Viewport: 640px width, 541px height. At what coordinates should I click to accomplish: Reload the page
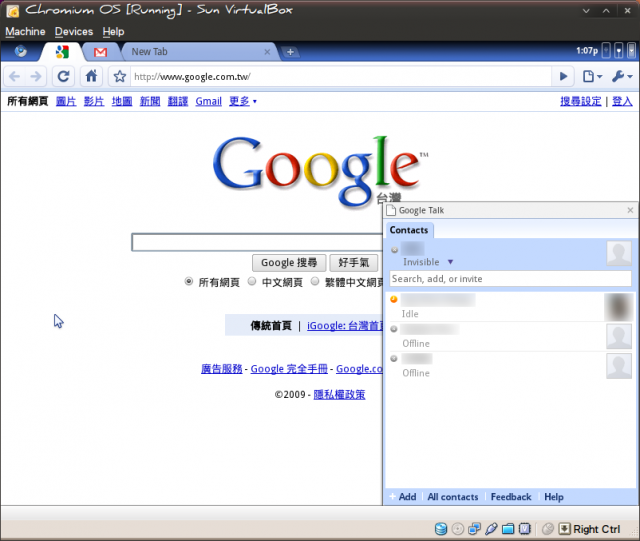63,76
